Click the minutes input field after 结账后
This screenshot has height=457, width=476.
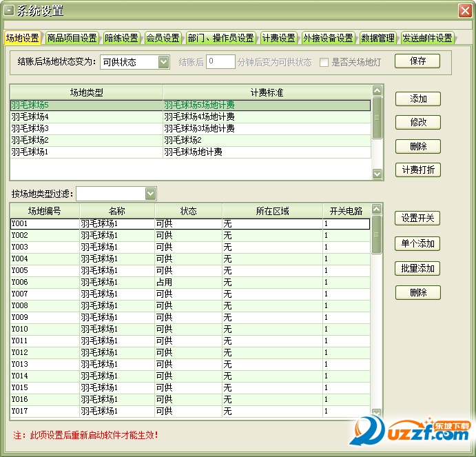tap(220, 62)
